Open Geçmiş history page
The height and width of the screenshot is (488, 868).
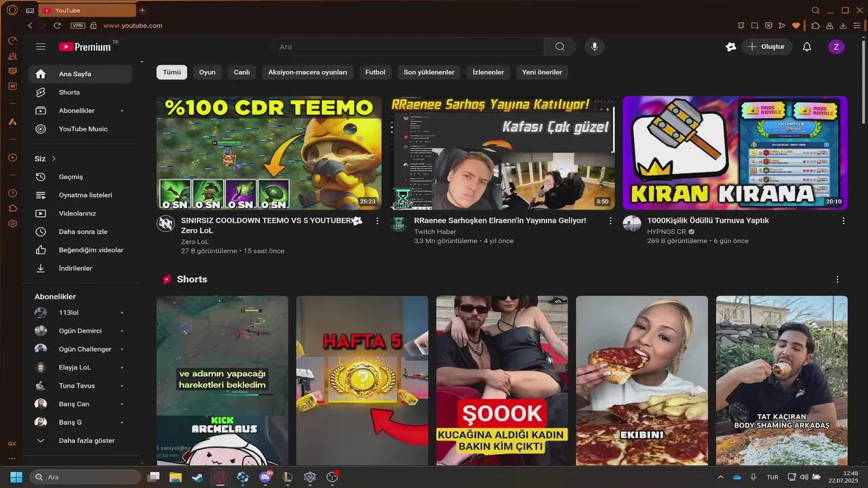pyautogui.click(x=80, y=177)
